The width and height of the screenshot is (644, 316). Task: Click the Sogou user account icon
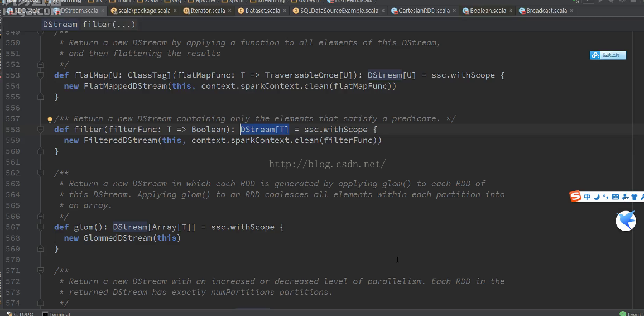[626, 197]
